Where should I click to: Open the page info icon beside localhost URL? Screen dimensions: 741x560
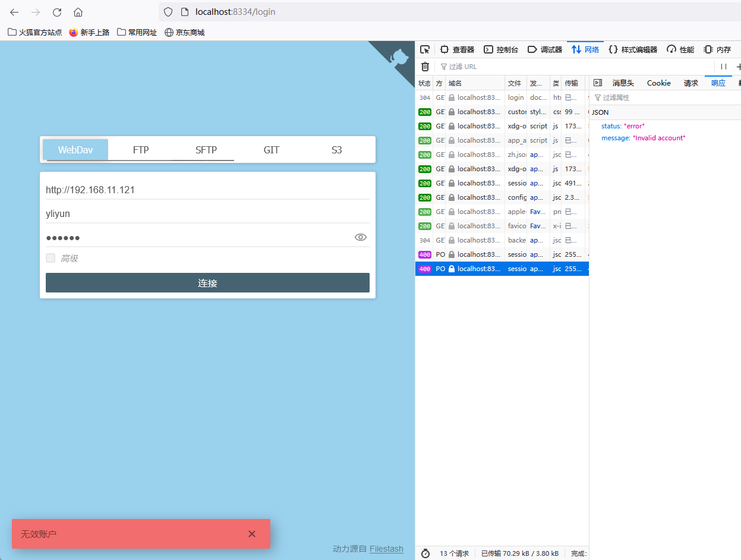(x=184, y=12)
